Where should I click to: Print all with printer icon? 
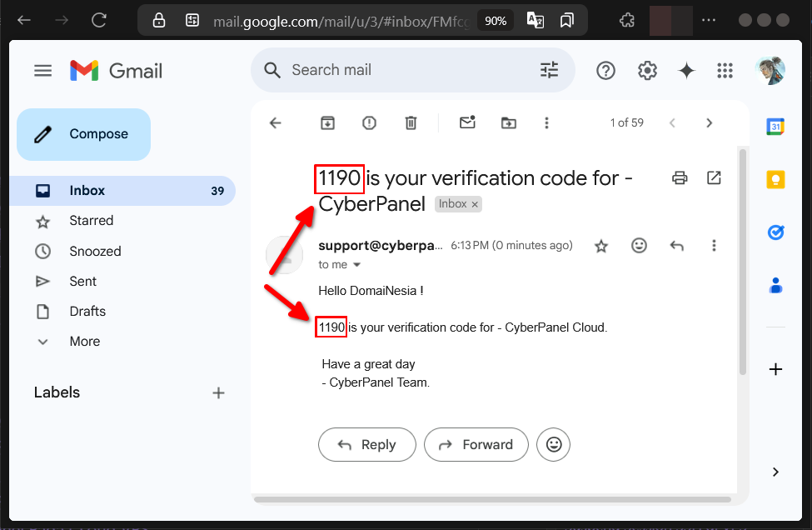point(680,177)
